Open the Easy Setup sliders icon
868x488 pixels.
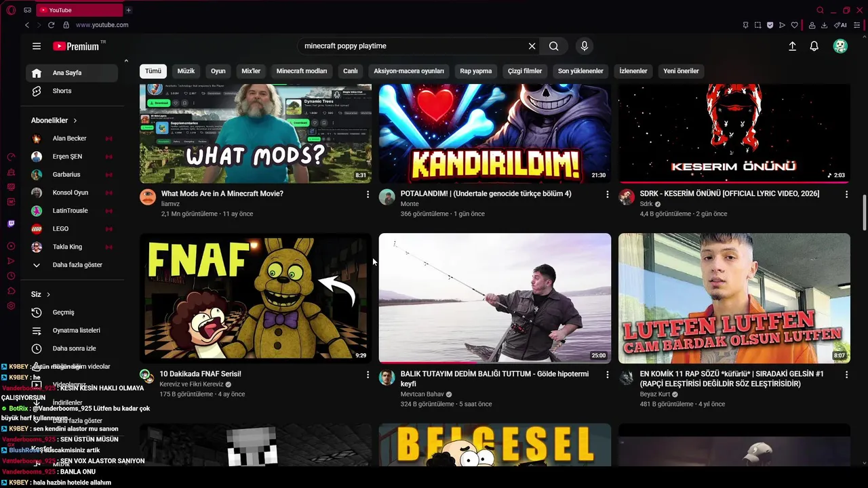pyautogui.click(x=856, y=25)
